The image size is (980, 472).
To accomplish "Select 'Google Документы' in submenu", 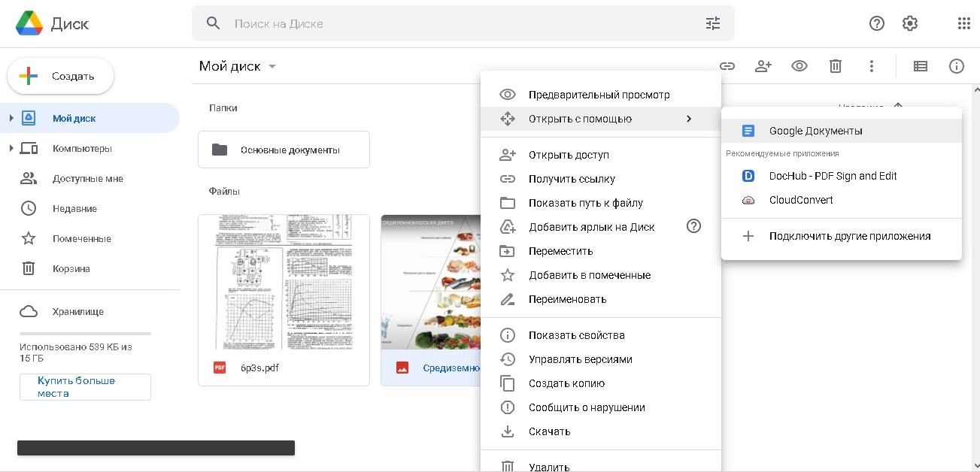I will 815,131.
